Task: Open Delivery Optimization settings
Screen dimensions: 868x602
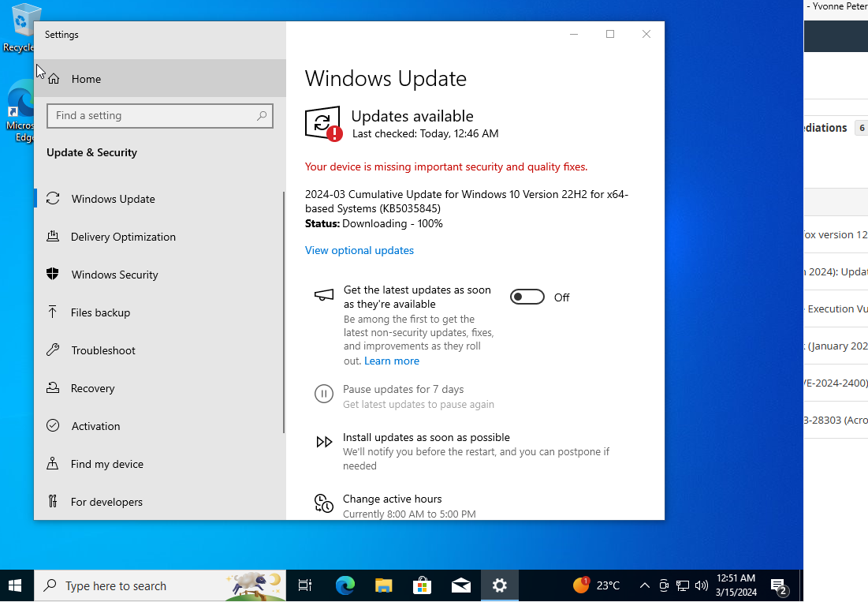Action: (160, 237)
